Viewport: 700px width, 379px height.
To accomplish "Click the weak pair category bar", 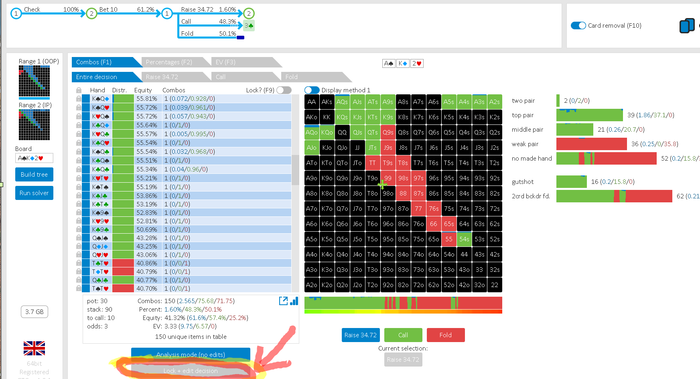I will pyautogui.click(x=592, y=144).
